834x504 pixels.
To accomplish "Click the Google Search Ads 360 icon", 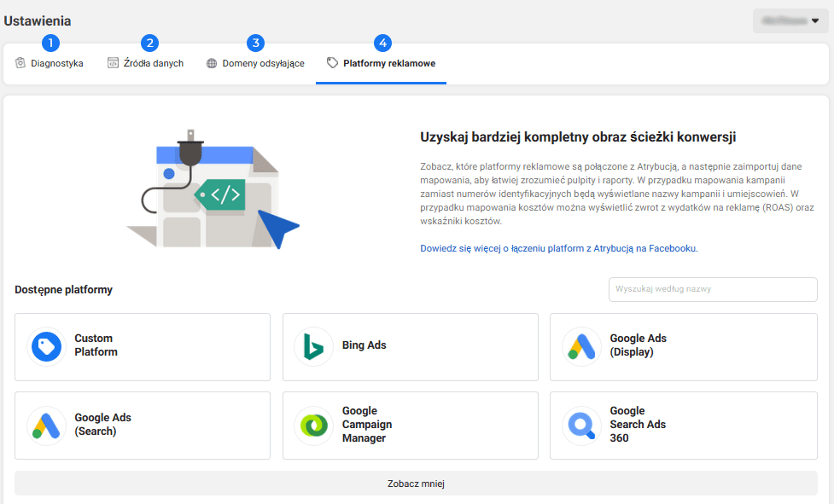I will coord(581,425).
